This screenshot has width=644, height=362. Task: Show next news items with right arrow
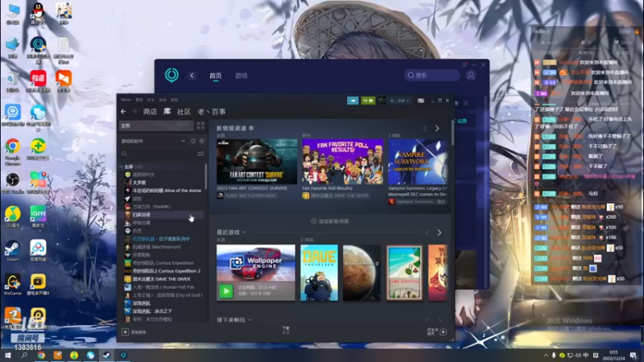click(437, 129)
